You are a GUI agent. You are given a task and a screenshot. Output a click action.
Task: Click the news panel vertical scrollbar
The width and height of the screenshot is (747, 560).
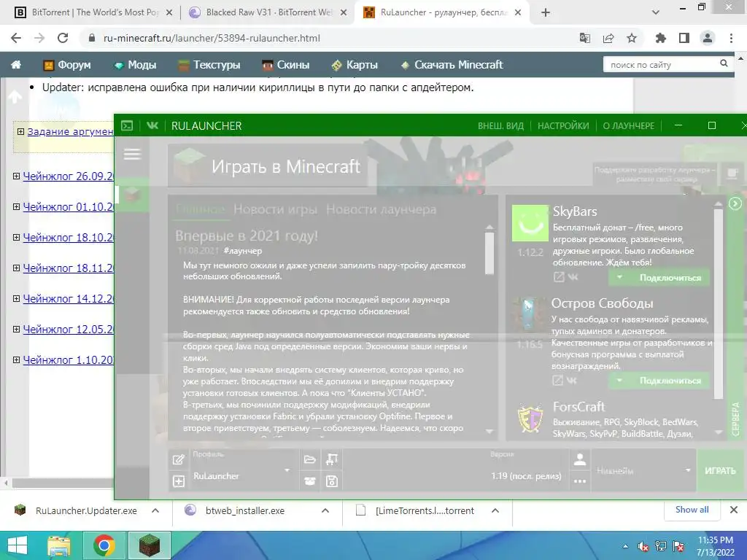489,253
